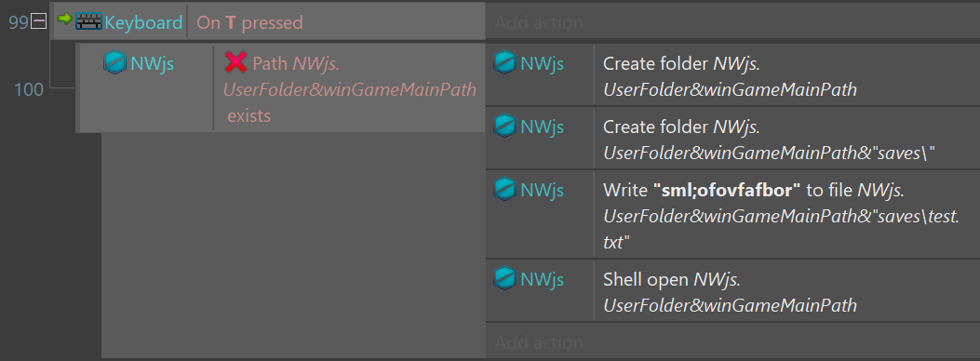
Task: Select the Keyboard object name in event 99
Action: point(143,22)
